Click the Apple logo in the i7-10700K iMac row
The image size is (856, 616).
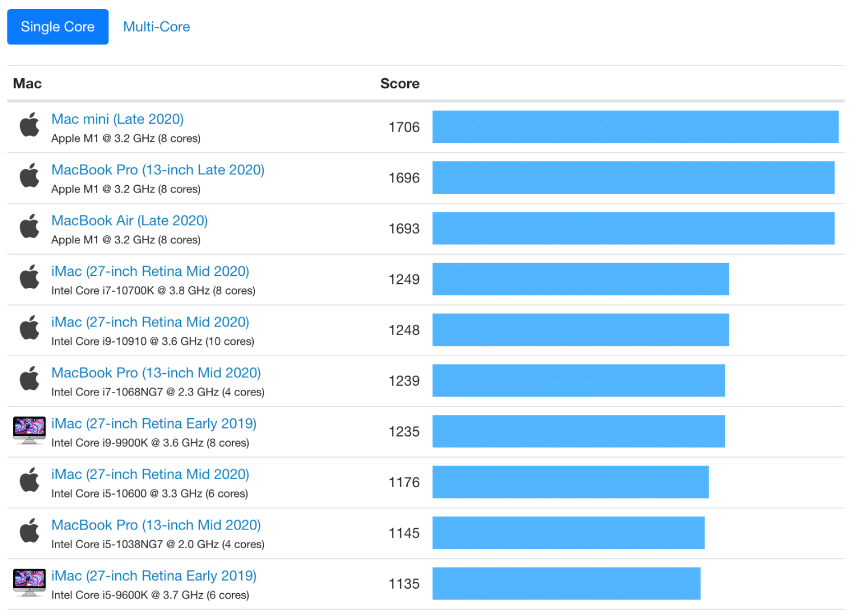[x=30, y=277]
